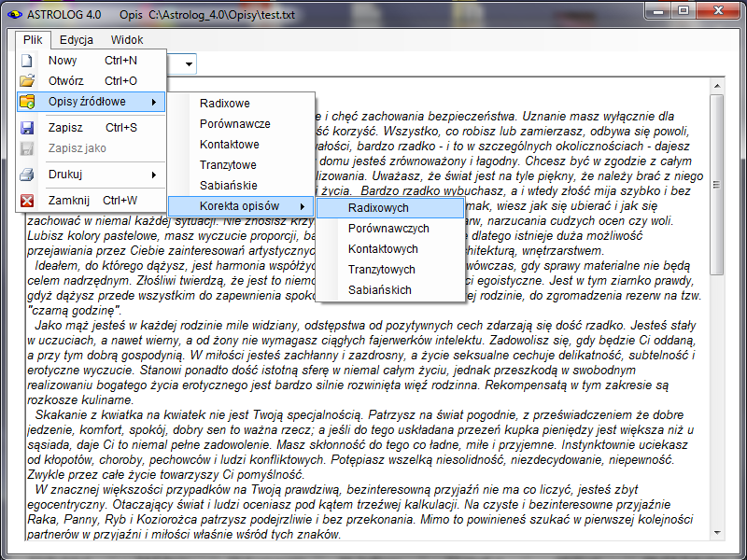Open the Plik menu
Viewport: 747px width, 560px height.
(x=33, y=39)
